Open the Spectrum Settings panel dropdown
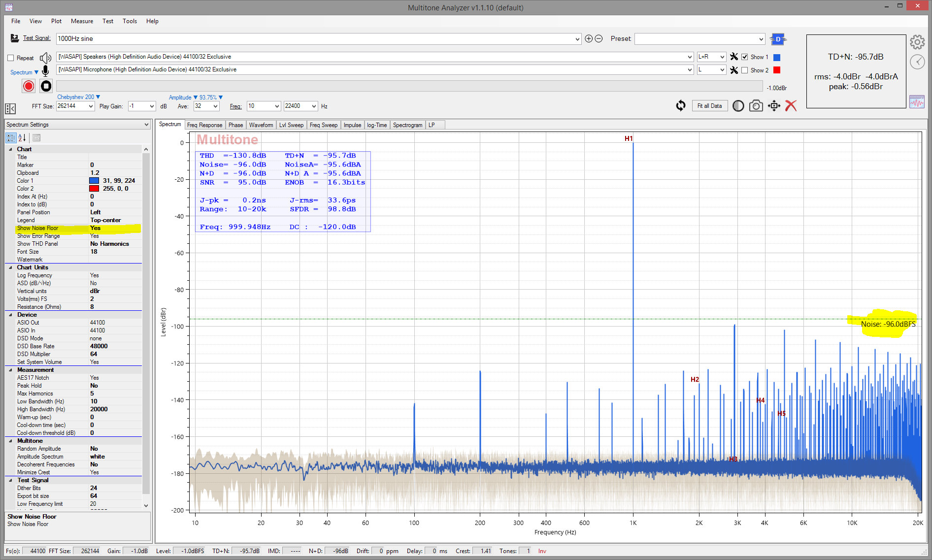Image resolution: width=932 pixels, height=560 pixels. [x=146, y=125]
